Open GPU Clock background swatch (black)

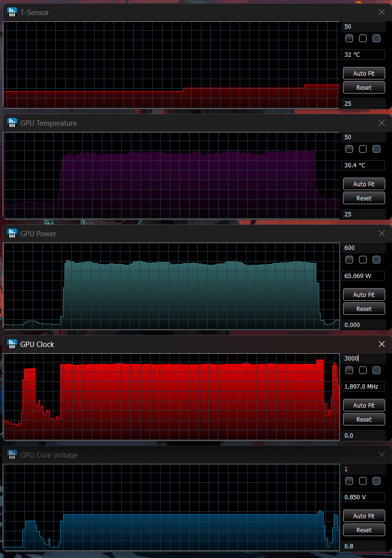click(x=363, y=370)
